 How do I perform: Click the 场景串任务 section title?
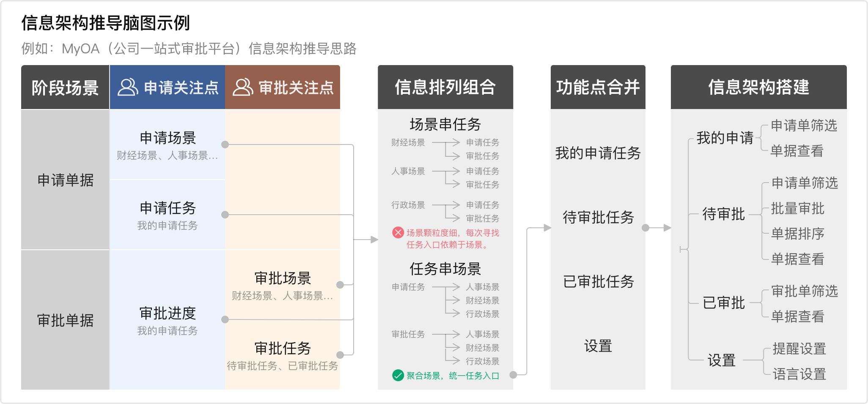pyautogui.click(x=445, y=124)
